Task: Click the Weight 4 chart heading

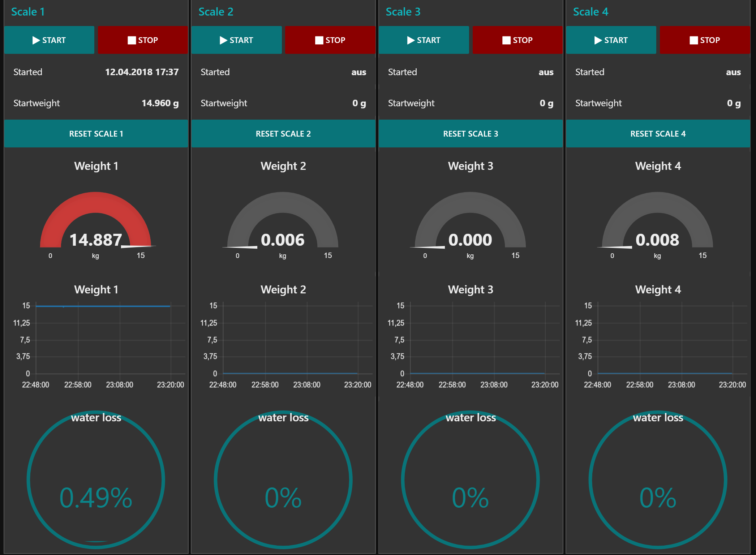Action: coord(658,289)
